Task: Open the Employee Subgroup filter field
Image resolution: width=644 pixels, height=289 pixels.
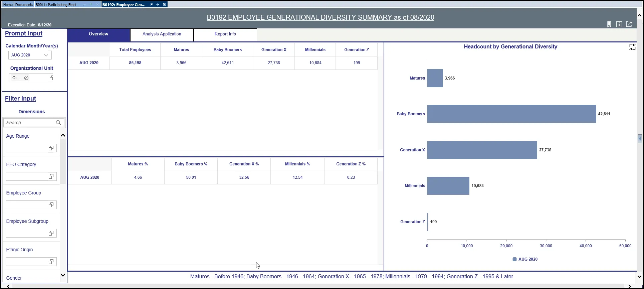Action: pyautogui.click(x=27, y=233)
